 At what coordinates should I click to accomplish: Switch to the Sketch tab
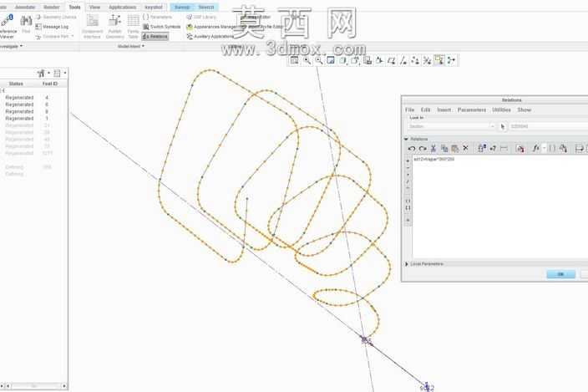click(x=206, y=7)
